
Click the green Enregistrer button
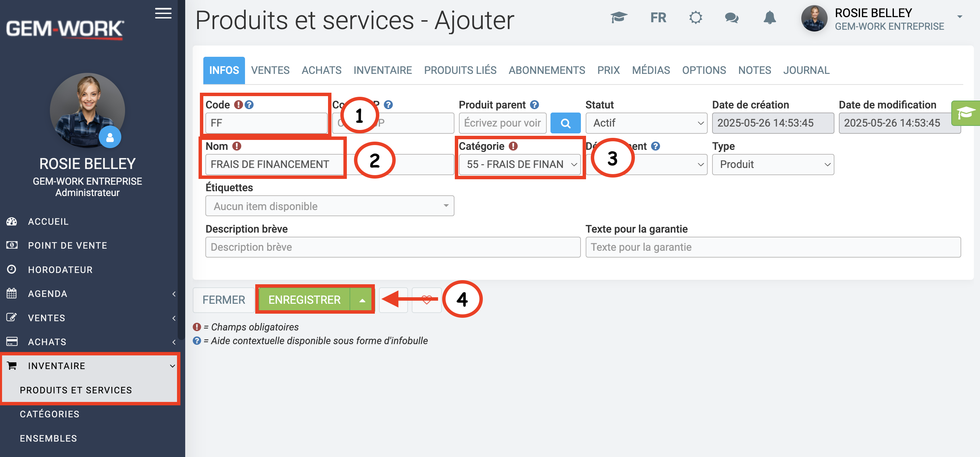304,300
